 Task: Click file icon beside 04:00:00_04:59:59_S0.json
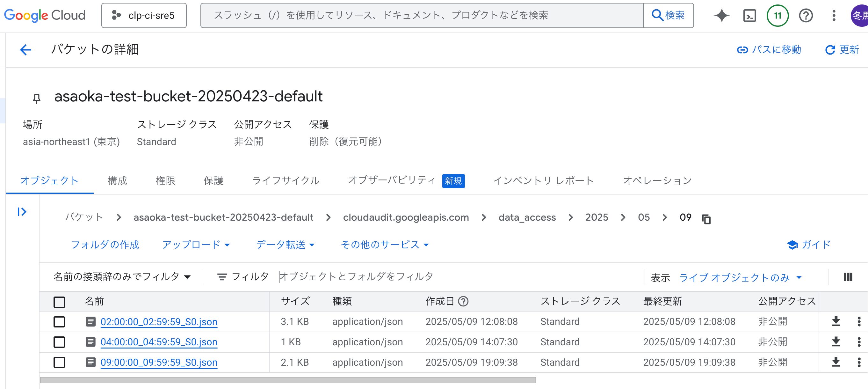(x=90, y=342)
